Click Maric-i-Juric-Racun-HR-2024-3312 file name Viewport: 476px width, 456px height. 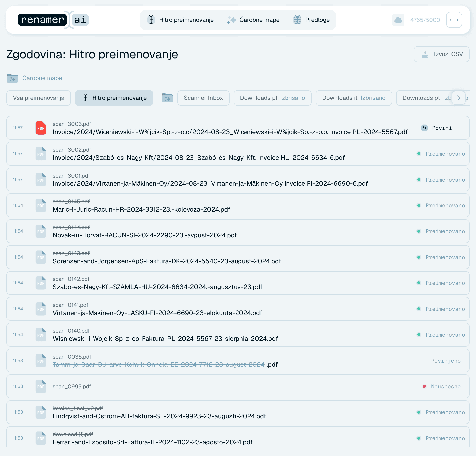[141, 209]
